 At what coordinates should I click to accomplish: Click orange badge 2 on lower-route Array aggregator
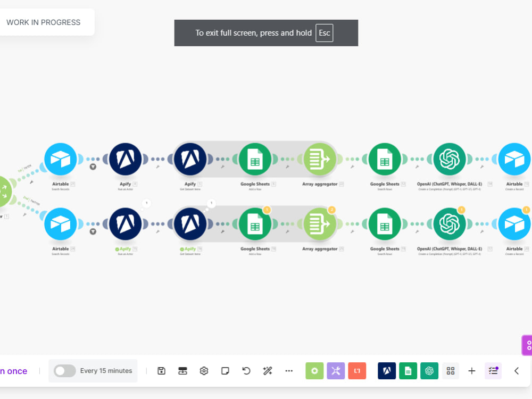click(x=332, y=210)
